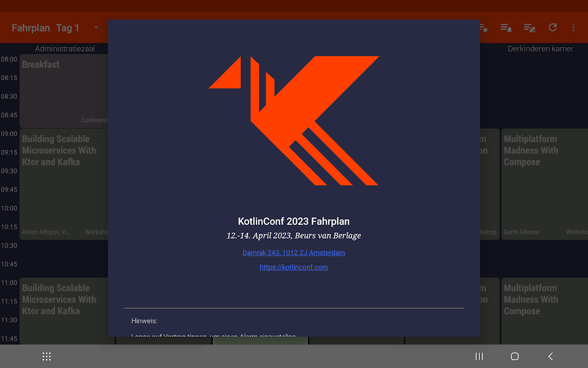The height and width of the screenshot is (368, 588).
Task: Tap the Android home button
Action: [x=514, y=356]
